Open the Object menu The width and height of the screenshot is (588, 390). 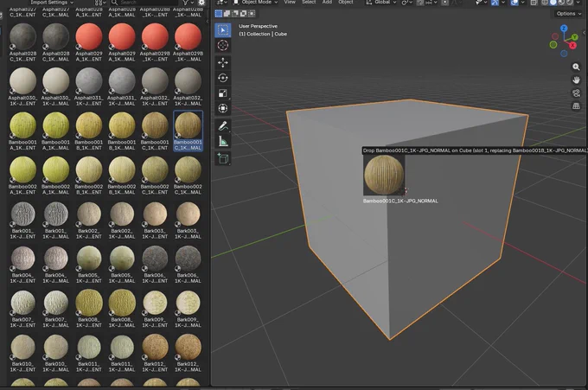pyautogui.click(x=346, y=3)
